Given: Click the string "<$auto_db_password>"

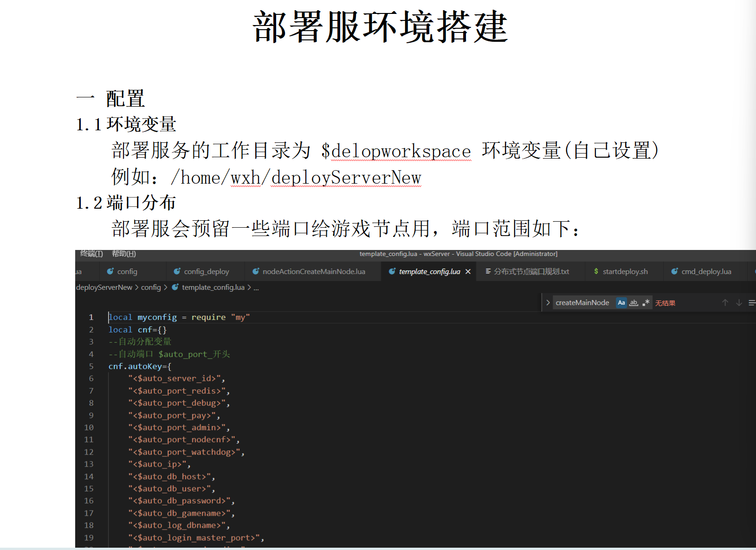Looking at the screenshot, I should 179,501.
